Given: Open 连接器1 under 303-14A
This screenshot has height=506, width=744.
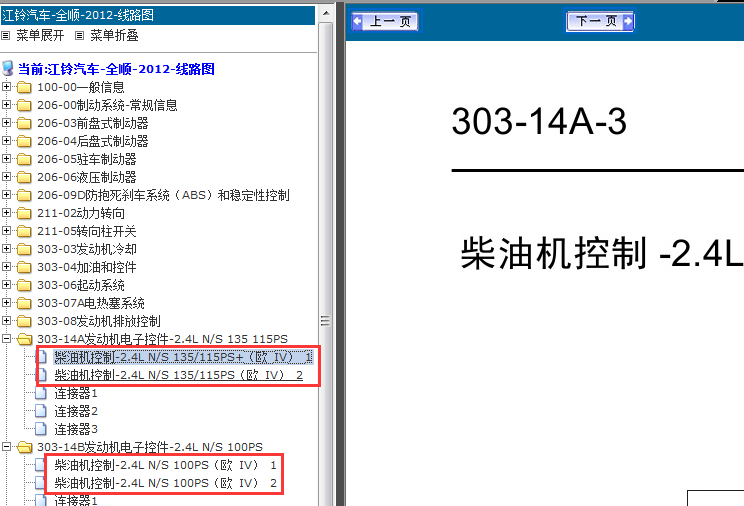Looking at the screenshot, I should pos(76,393).
